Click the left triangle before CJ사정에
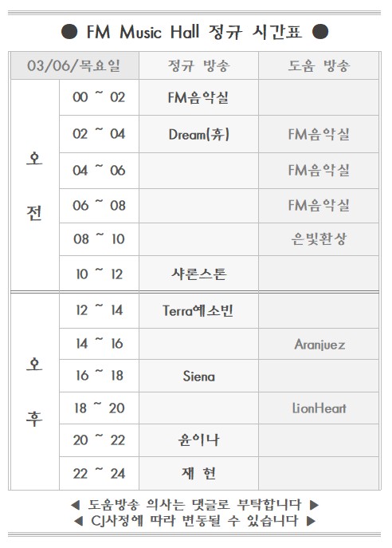This screenshot has height=548, width=392. (x=79, y=521)
